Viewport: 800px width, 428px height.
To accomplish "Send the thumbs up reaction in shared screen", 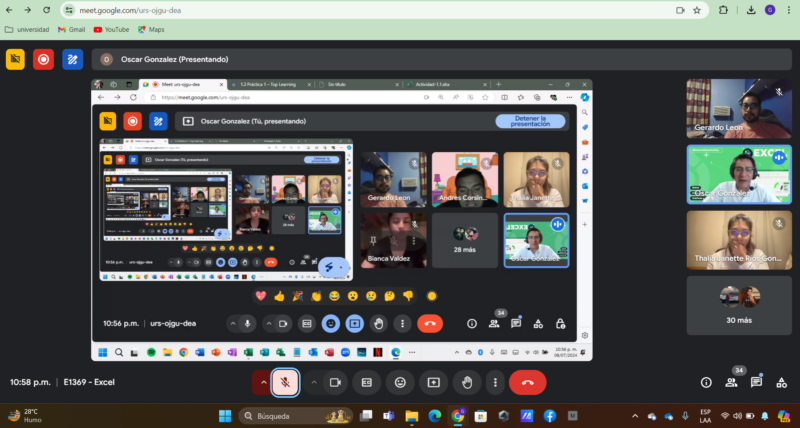I will 279,296.
